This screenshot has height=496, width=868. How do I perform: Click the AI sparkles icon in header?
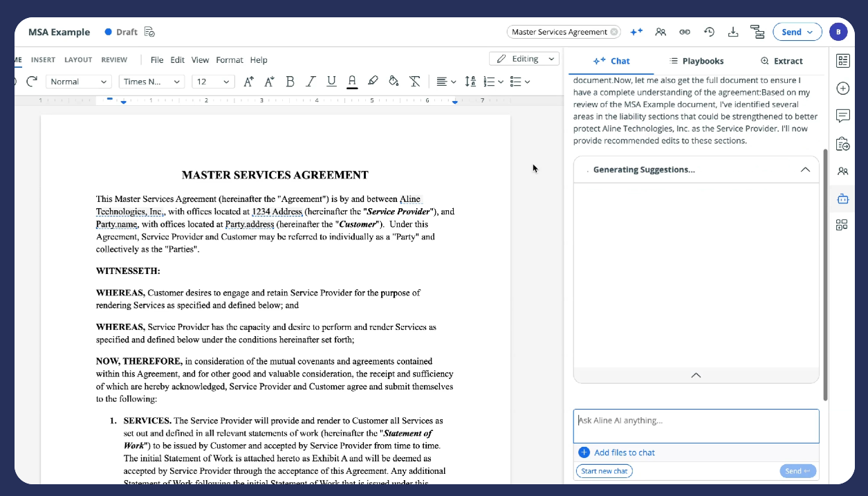(x=636, y=32)
